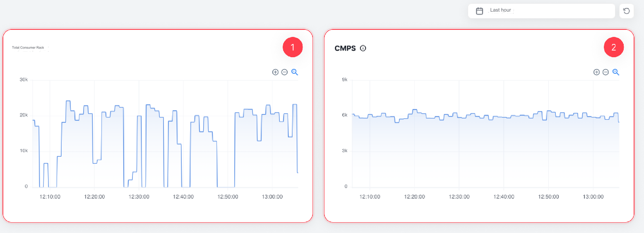Click the info icon next to CMPS
The width and height of the screenshot is (644, 233).
tap(363, 48)
